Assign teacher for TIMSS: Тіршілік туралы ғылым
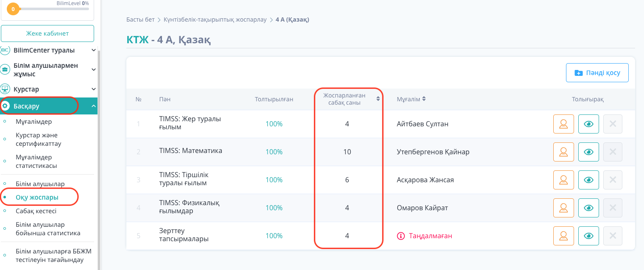 [x=563, y=180]
